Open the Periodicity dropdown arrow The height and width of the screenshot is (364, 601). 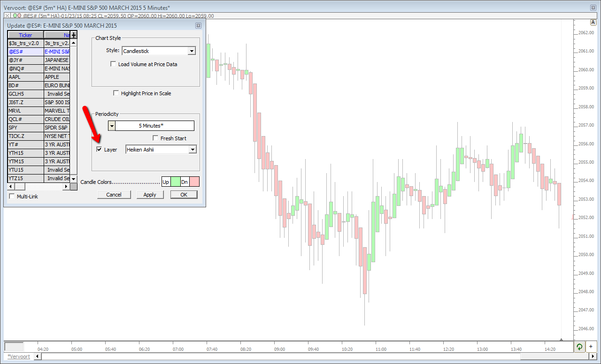(x=112, y=126)
